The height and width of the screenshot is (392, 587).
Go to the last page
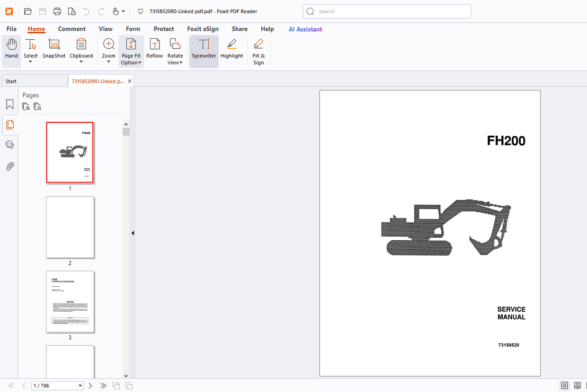103,385
